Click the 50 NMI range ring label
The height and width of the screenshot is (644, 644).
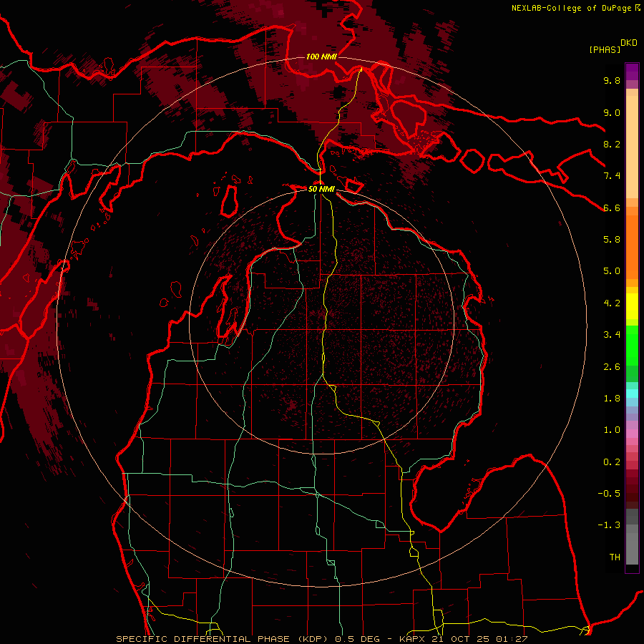(321, 189)
